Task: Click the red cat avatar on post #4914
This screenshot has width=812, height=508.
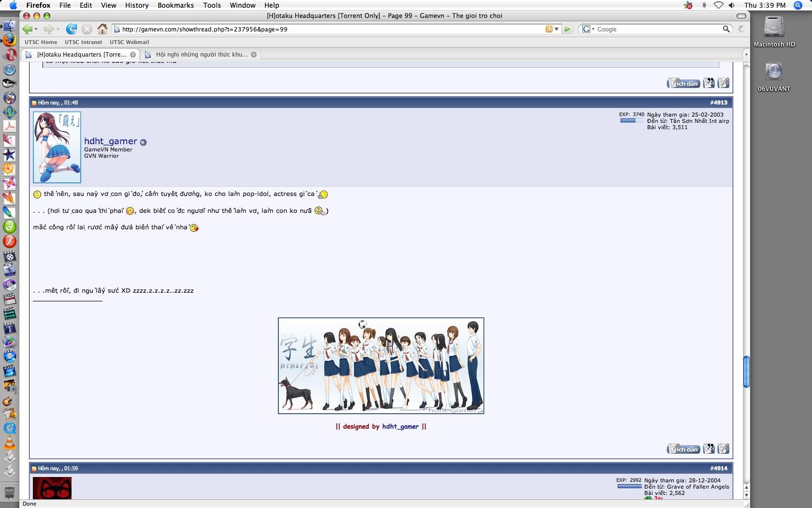Action: pyautogui.click(x=52, y=488)
